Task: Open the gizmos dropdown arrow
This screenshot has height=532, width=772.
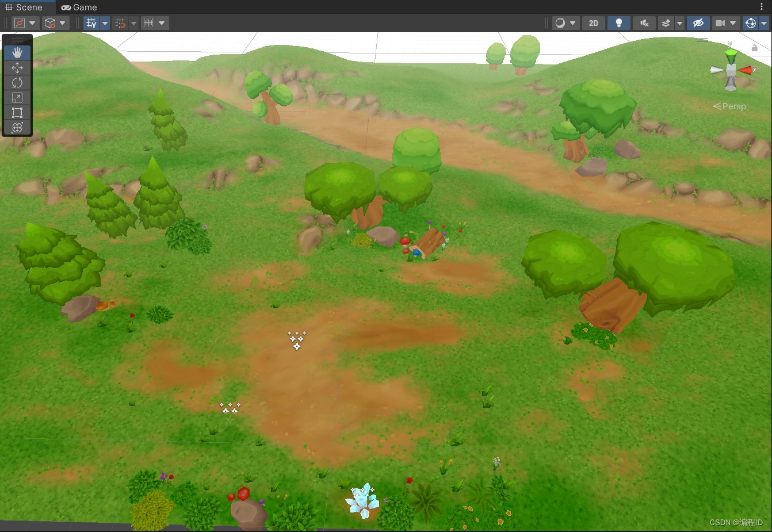Action: (x=764, y=23)
